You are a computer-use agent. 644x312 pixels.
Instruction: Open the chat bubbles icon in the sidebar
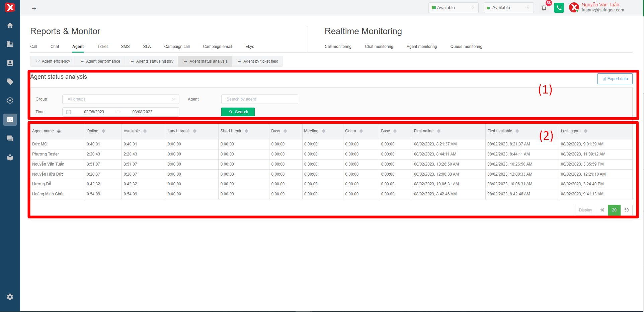pyautogui.click(x=10, y=138)
